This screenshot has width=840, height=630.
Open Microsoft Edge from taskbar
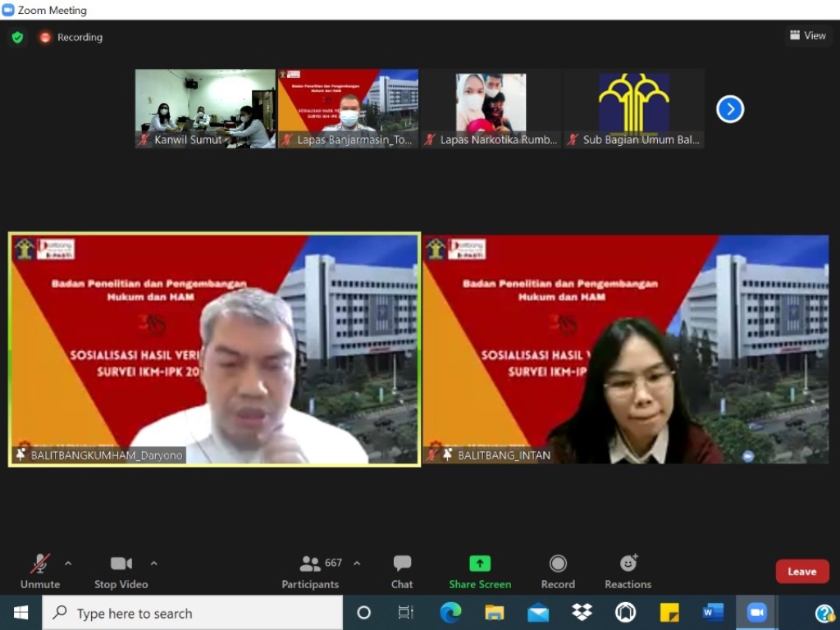click(450, 613)
